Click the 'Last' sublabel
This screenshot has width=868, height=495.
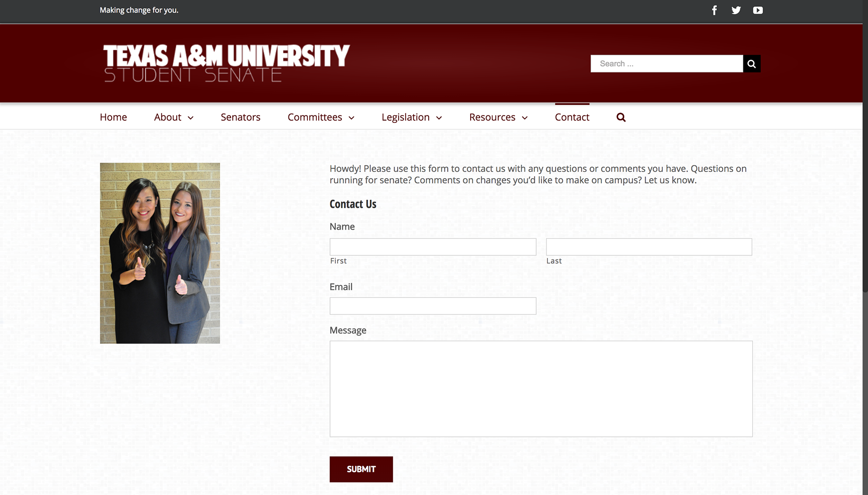554,261
